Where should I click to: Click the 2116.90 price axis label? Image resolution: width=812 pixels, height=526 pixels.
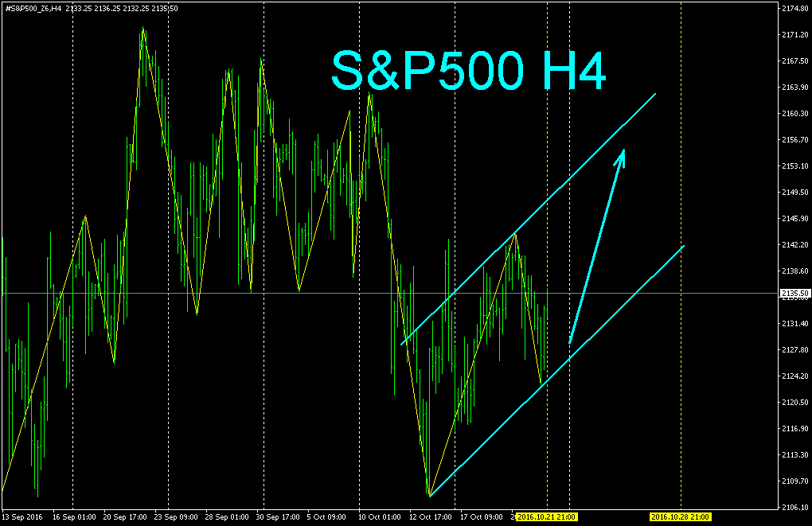coord(795,429)
